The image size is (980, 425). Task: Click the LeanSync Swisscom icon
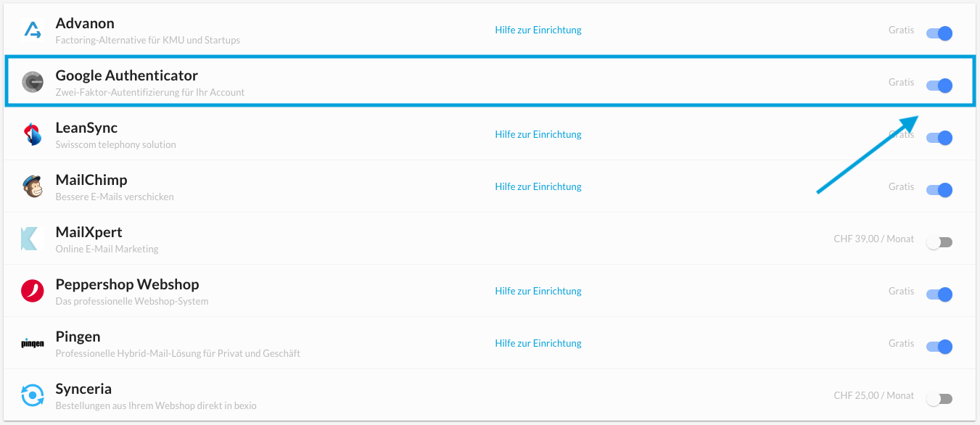tap(33, 134)
